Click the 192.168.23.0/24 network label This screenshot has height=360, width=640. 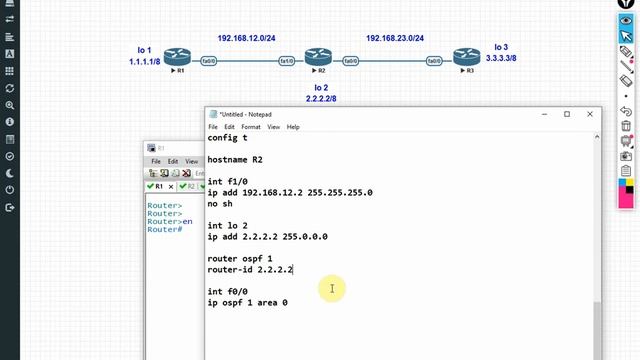coord(395,38)
